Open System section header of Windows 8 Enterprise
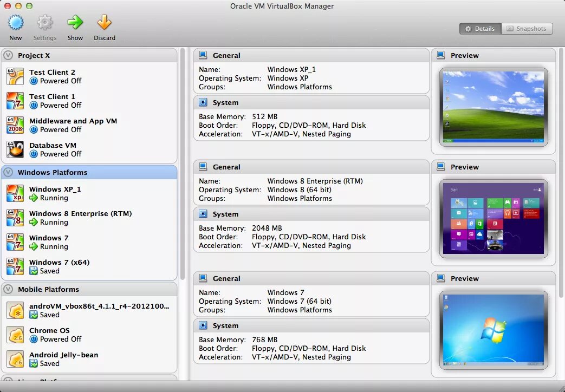565x392 pixels. pos(311,214)
